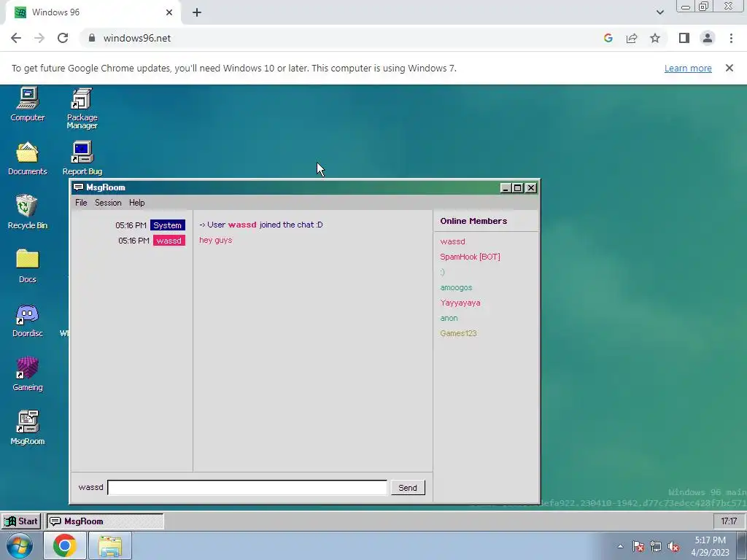Maximize the MsgRoom window
747x560 pixels.
click(x=518, y=187)
